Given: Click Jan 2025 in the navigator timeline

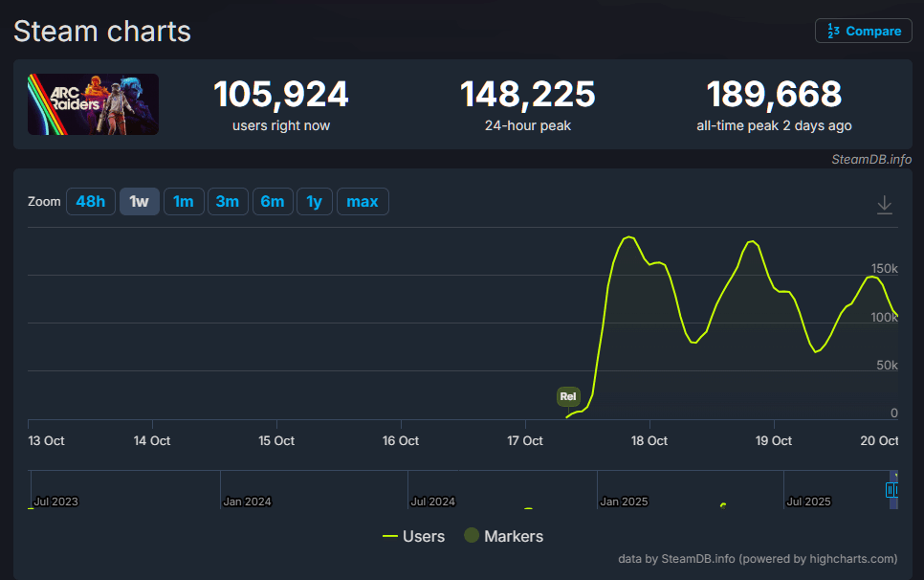Looking at the screenshot, I should pyautogui.click(x=623, y=502).
